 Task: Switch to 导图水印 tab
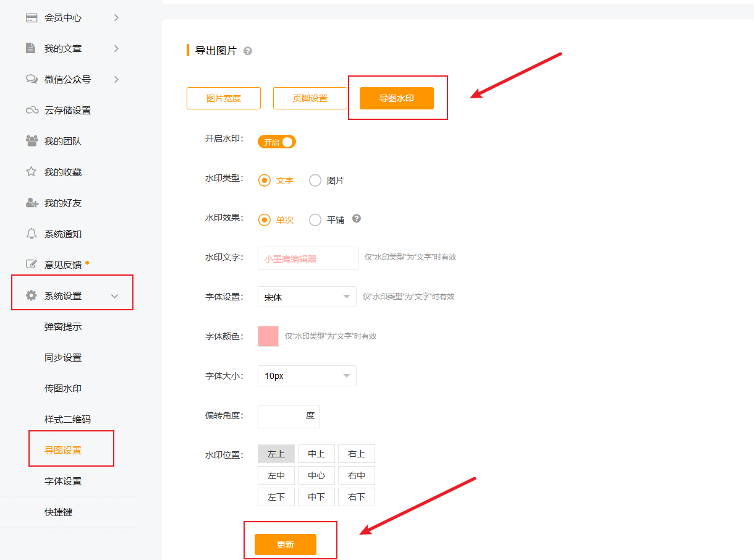point(397,98)
